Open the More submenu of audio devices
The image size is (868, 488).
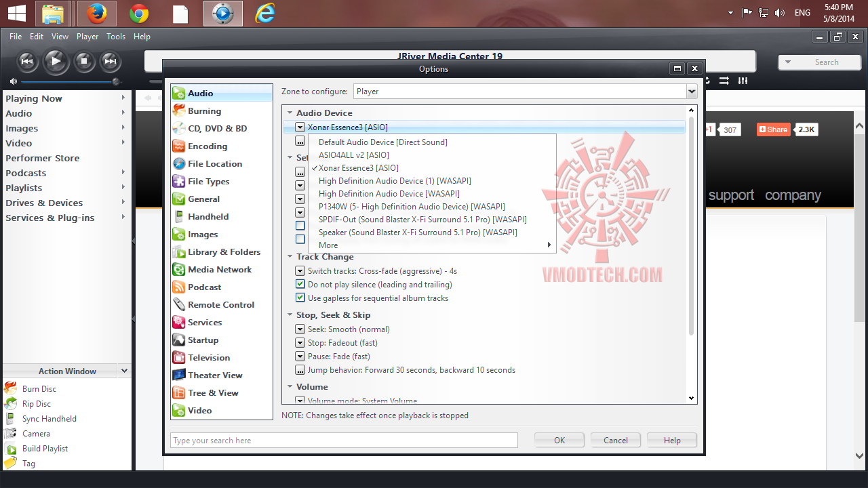pos(432,245)
